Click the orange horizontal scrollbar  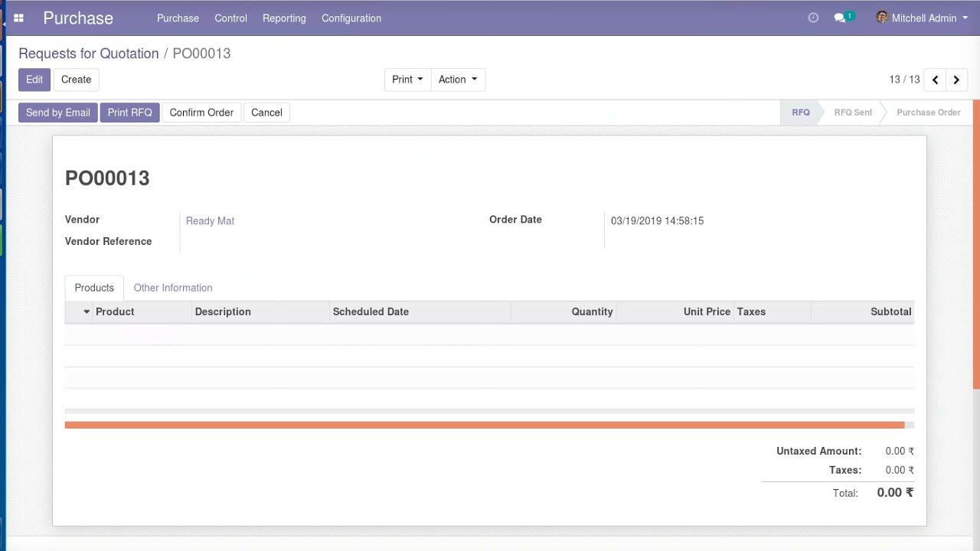point(485,425)
